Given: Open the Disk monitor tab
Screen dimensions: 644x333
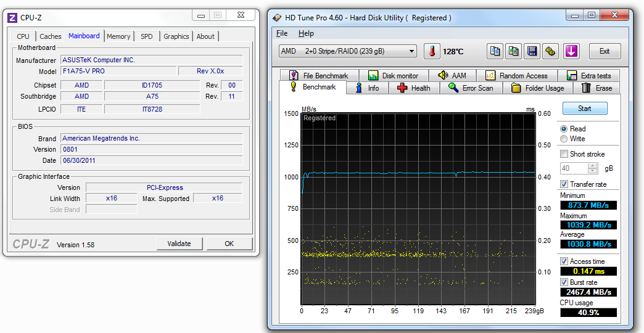Looking at the screenshot, I should [394, 76].
